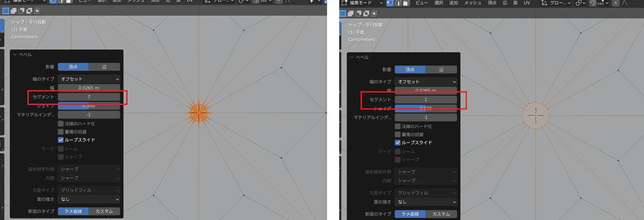
Task: Open 辺 menu in right screenshot
Action: coord(504,3)
